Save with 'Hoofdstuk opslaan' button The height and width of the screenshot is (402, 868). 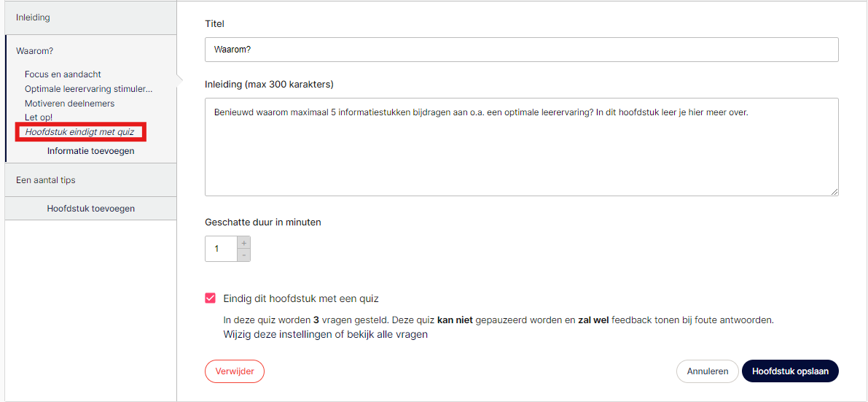pyautogui.click(x=791, y=371)
